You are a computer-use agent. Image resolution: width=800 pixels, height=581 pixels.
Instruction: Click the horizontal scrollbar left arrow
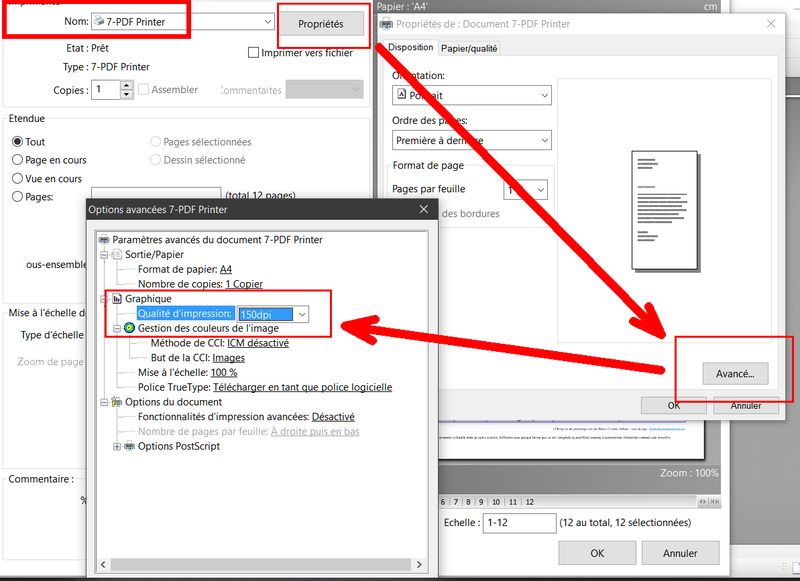[x=103, y=564]
